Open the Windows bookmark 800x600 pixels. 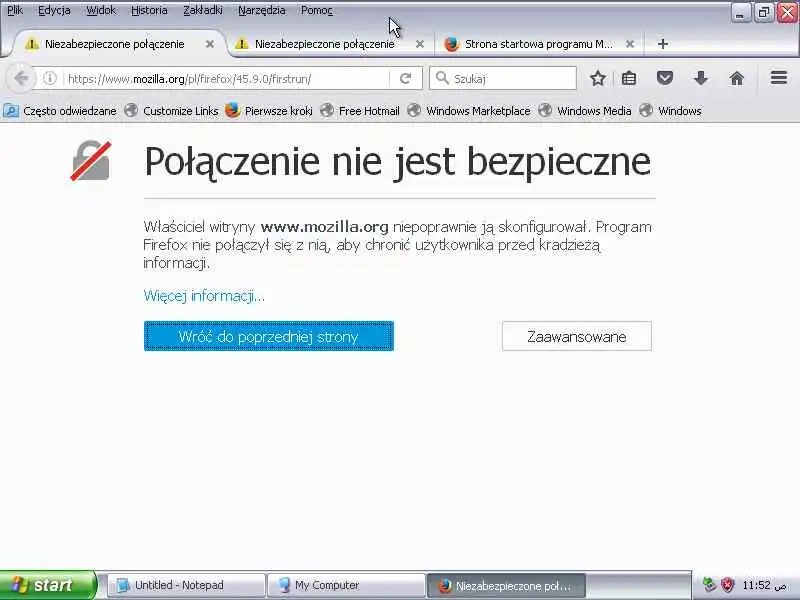pos(670,111)
